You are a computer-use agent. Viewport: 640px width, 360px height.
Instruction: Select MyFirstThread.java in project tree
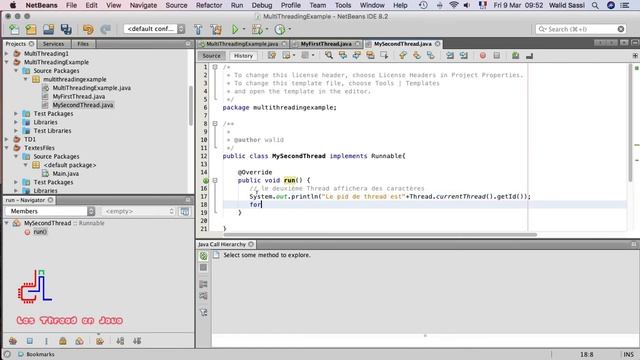[79, 96]
